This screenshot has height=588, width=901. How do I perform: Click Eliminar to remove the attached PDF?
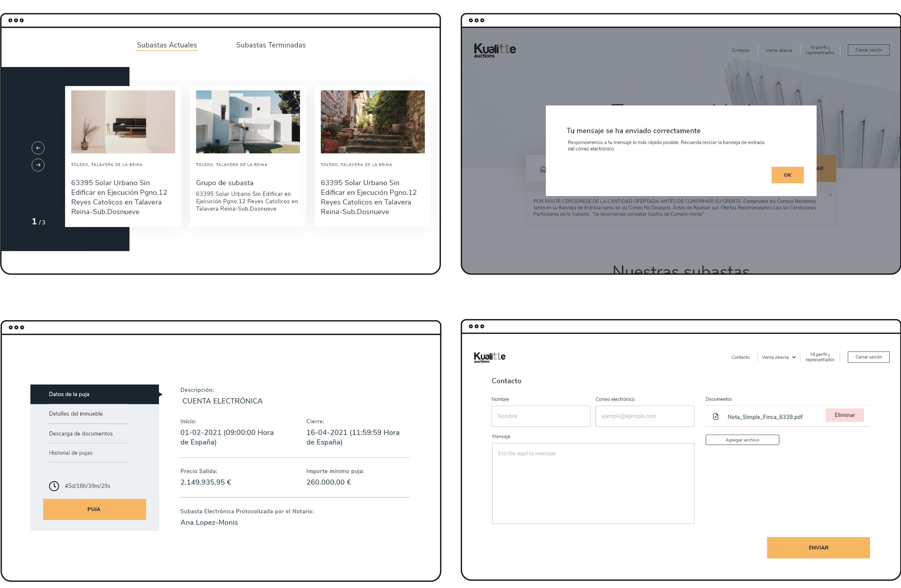pos(845,415)
